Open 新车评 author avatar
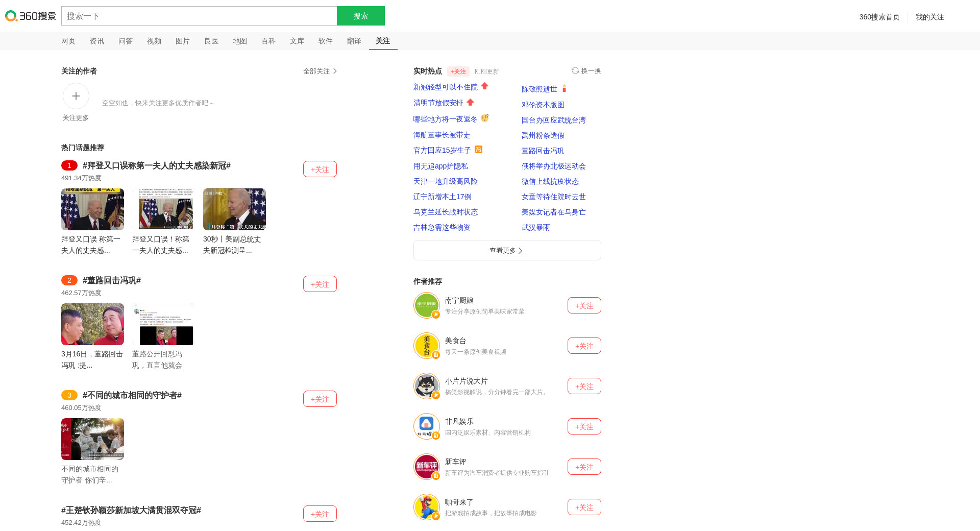The width and height of the screenshot is (980, 531). tap(426, 467)
